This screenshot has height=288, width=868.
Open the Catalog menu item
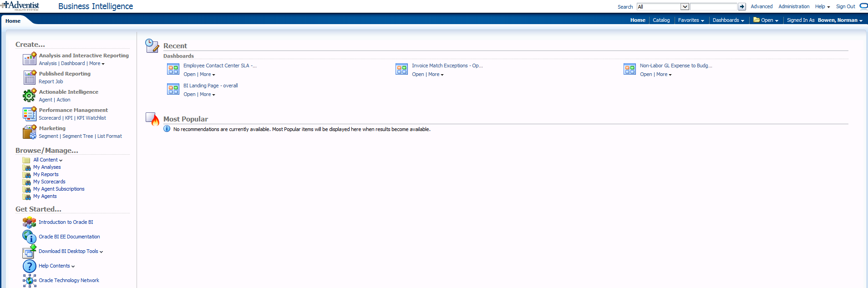[x=661, y=20]
